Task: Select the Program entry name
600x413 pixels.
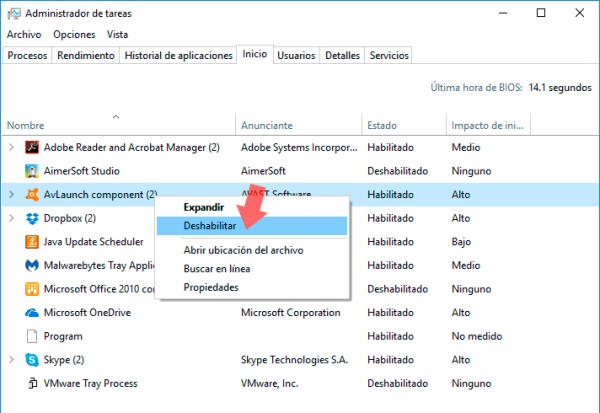Action: (x=63, y=336)
